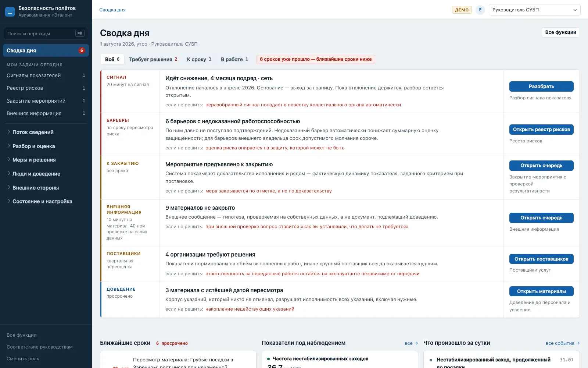This screenshot has width=588, height=368.
Task: Click Открыть реестр рисков button
Action: 541,130
